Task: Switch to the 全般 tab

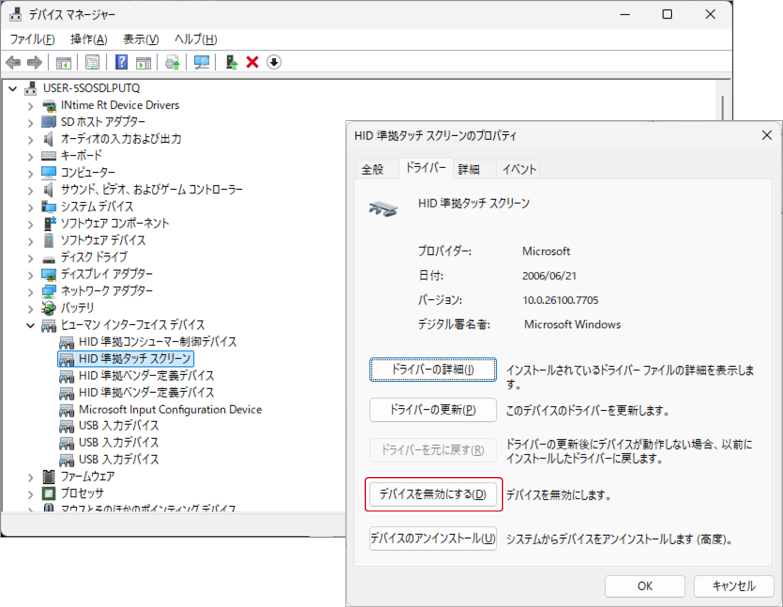Action: (x=373, y=170)
